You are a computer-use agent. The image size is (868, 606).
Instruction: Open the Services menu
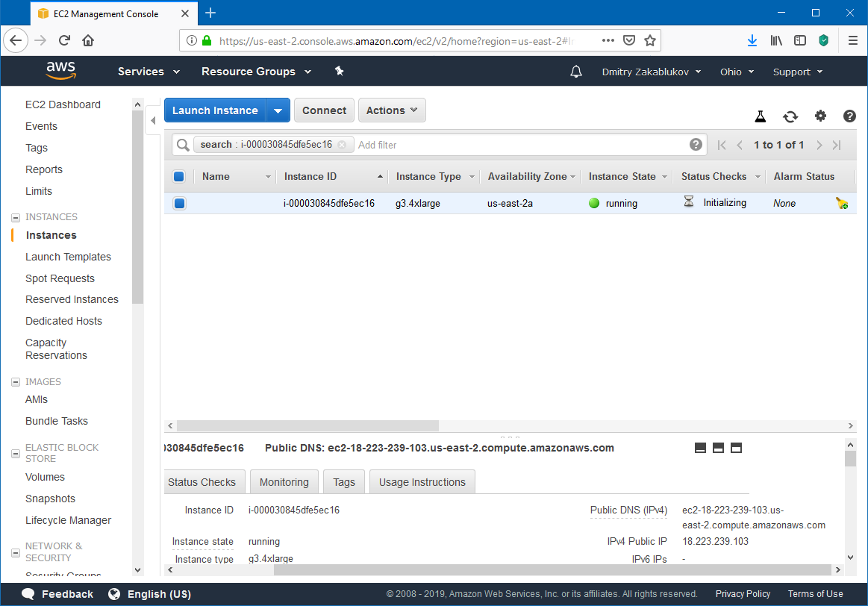click(x=149, y=72)
